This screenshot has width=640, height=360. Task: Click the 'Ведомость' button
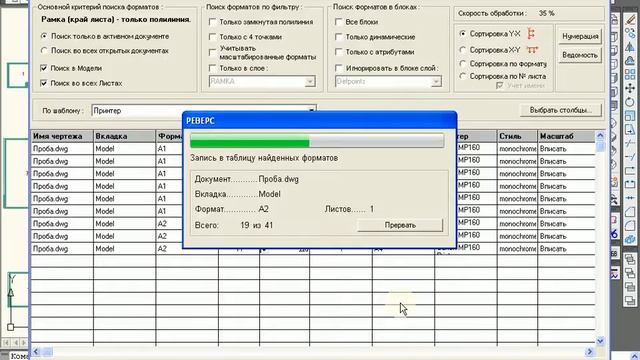580,55
